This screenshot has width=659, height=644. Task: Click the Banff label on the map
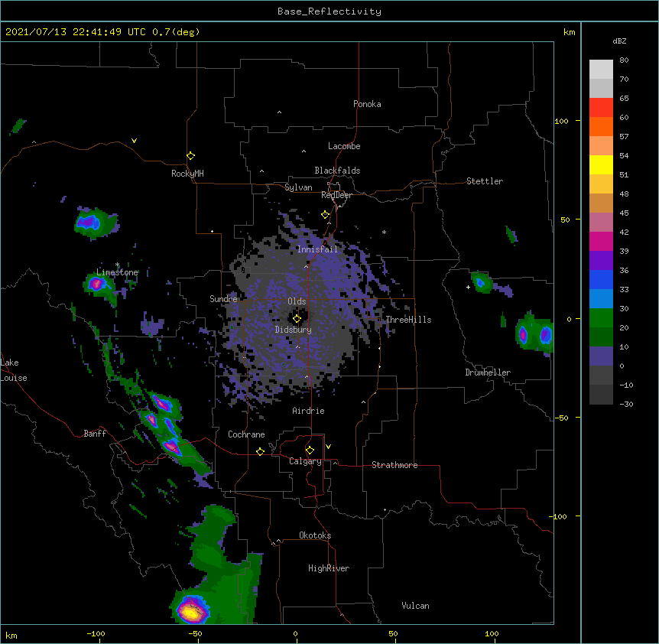(x=95, y=434)
